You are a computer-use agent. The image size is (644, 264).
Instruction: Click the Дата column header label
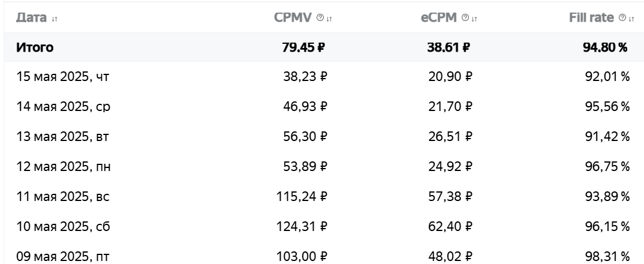point(31,17)
